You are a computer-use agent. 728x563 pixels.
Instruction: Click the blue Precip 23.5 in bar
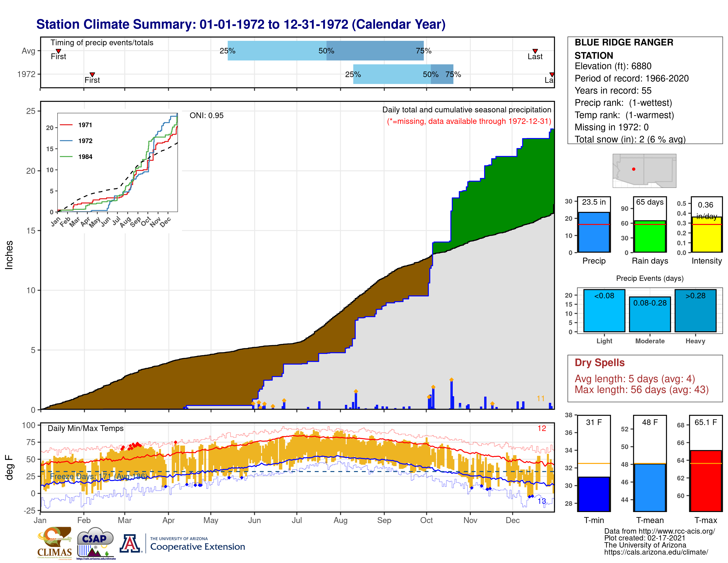[594, 232]
